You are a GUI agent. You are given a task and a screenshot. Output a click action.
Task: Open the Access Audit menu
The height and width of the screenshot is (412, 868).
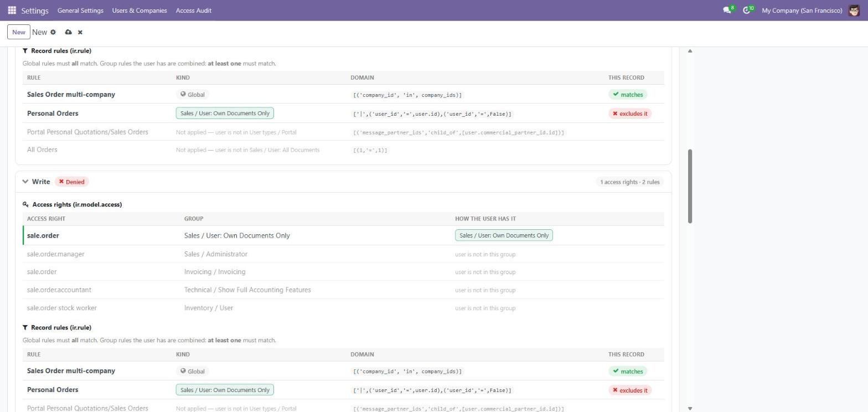pos(194,11)
